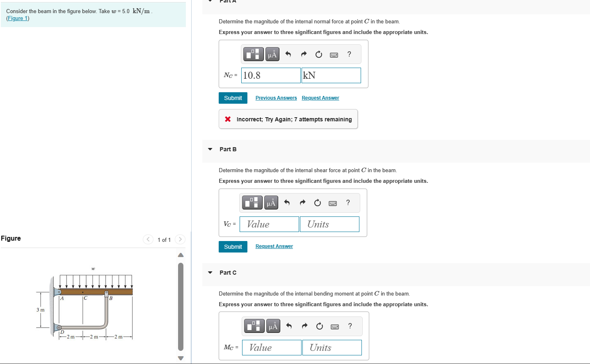Open templates tool in Part A toolbar
Viewport: 590px width, 364px height.
(254, 54)
